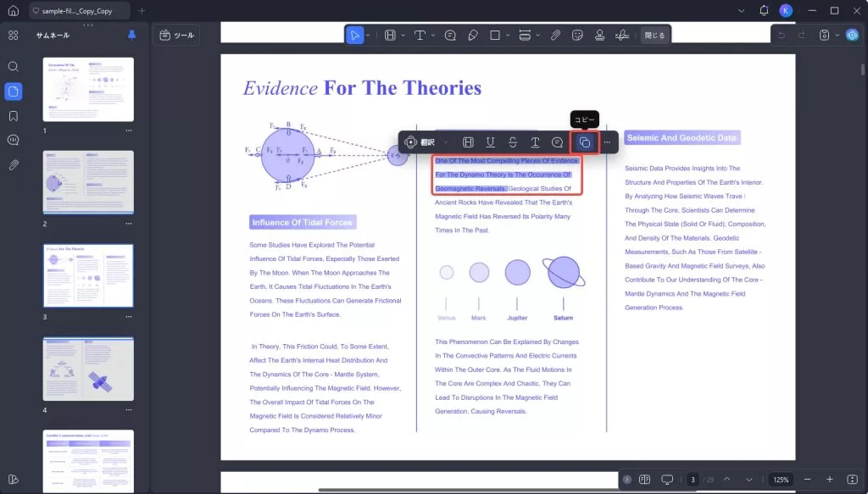The image size is (868, 494).
Task: Click the 閉じる button
Action: [x=654, y=36]
